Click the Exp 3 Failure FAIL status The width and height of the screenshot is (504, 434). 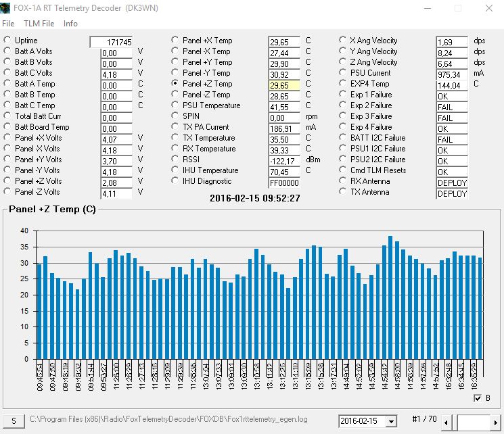tap(452, 118)
